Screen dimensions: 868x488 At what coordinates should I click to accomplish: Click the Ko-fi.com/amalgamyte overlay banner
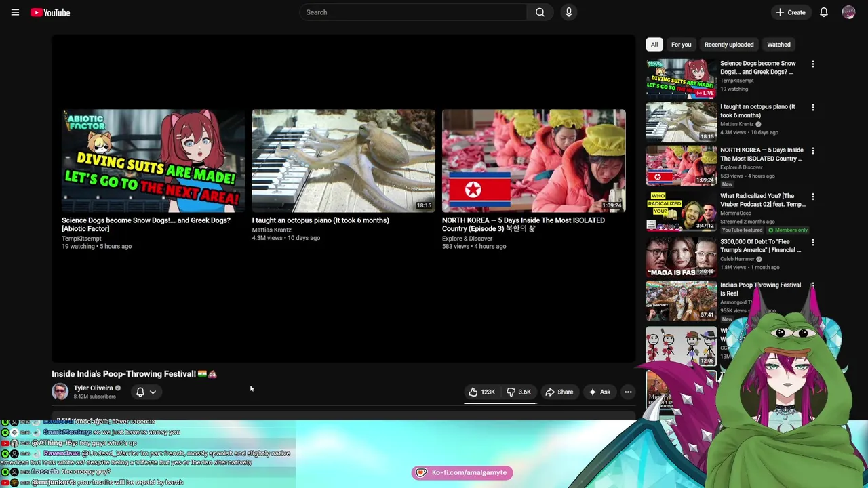tap(462, 472)
